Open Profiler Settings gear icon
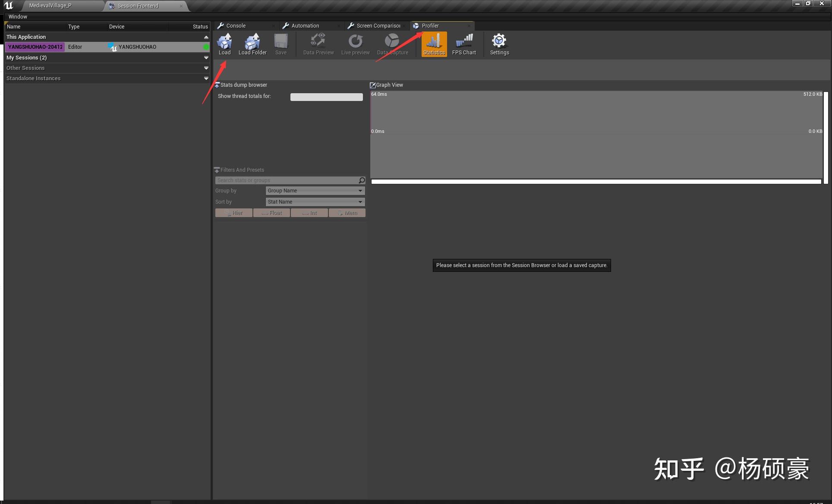Viewport: 832px width, 504px height. 499,44
